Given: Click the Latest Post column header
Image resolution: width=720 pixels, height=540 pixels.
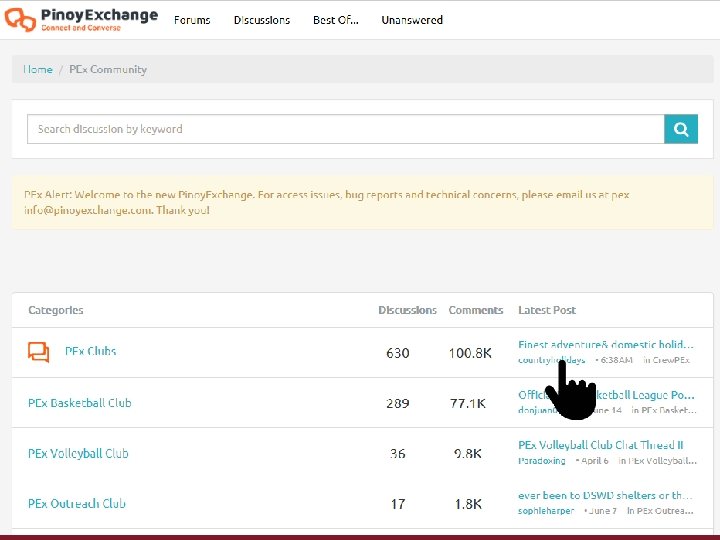Looking at the screenshot, I should (547, 310).
